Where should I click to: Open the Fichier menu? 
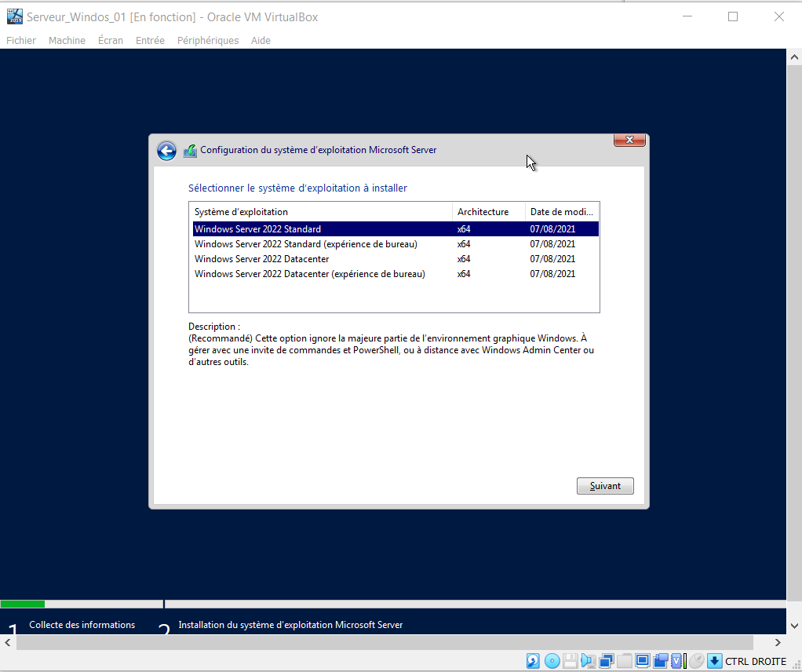point(21,40)
